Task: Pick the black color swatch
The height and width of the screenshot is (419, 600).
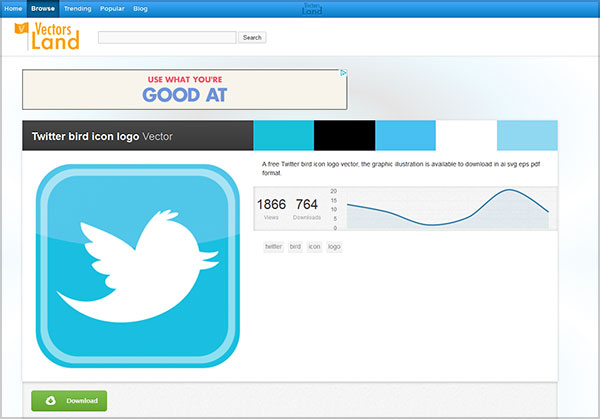Action: point(344,135)
